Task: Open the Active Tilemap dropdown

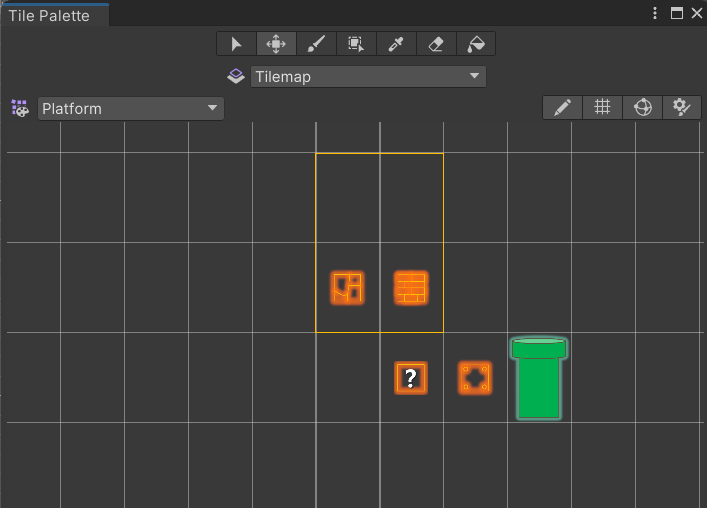Action: (368, 77)
